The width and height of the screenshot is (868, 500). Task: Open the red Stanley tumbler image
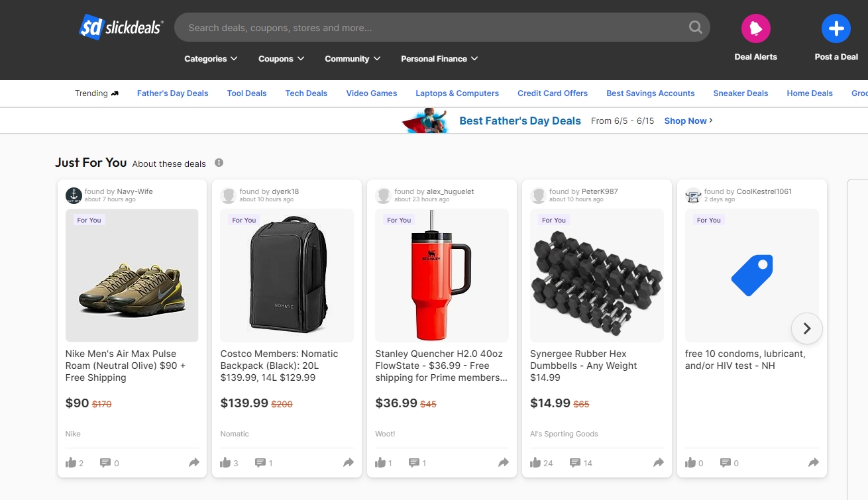[x=442, y=275]
